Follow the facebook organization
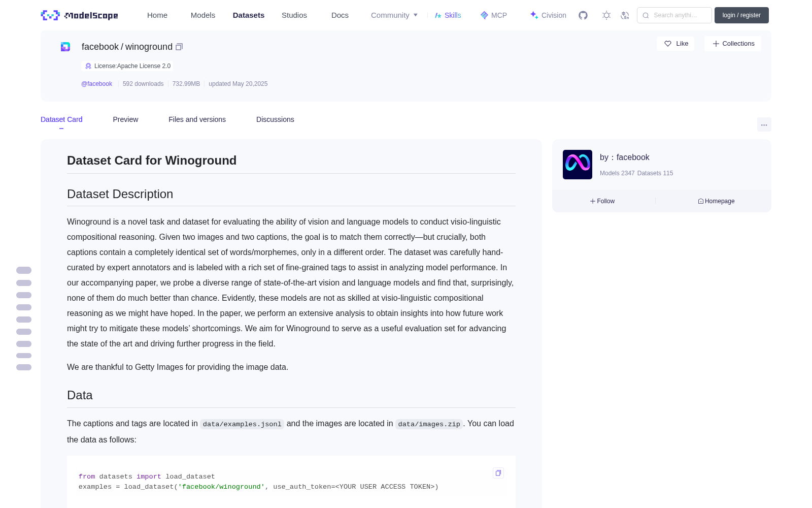The height and width of the screenshot is (508, 812). click(x=602, y=201)
